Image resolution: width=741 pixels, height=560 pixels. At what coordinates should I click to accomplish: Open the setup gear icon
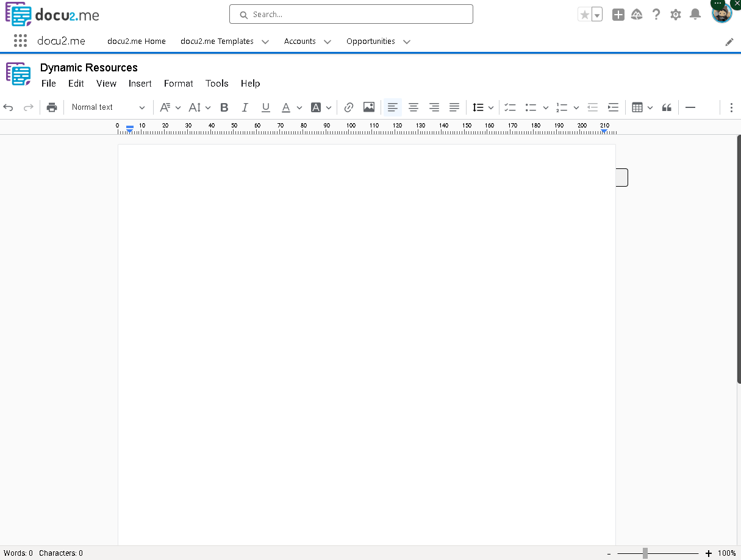click(x=676, y=15)
